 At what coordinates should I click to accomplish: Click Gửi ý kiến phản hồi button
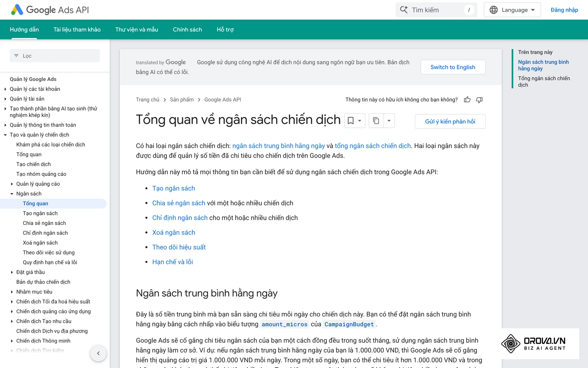pyautogui.click(x=450, y=121)
